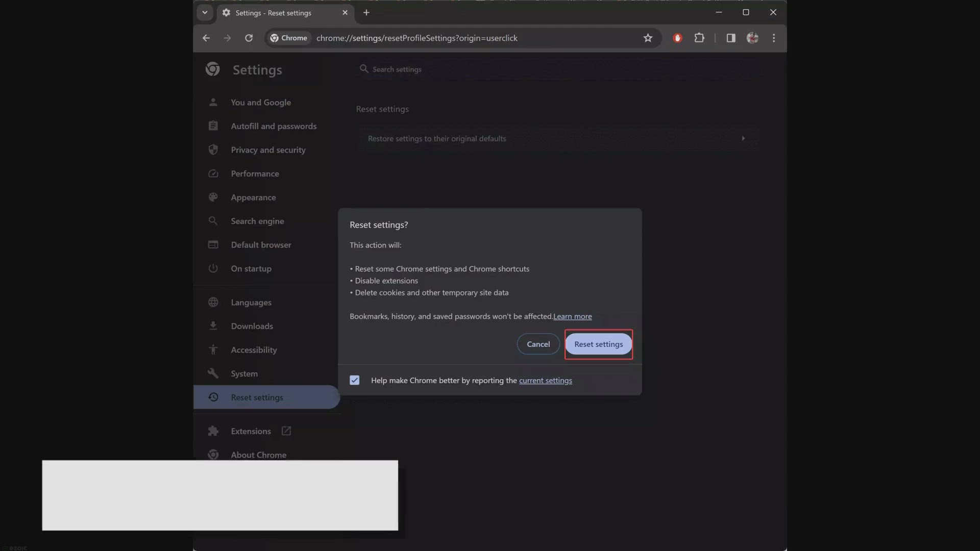Click the person icon for You and Google
Image resolution: width=980 pixels, height=551 pixels.
point(213,103)
